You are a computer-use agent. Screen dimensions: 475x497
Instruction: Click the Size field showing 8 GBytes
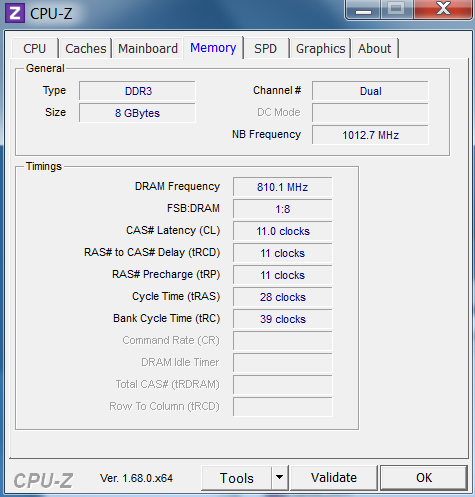tap(137, 113)
